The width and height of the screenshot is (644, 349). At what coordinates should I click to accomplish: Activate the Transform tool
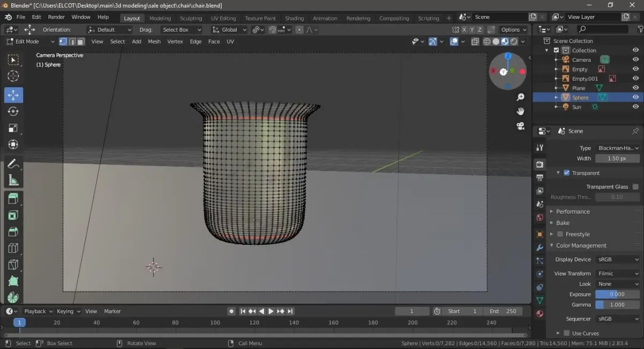13,144
